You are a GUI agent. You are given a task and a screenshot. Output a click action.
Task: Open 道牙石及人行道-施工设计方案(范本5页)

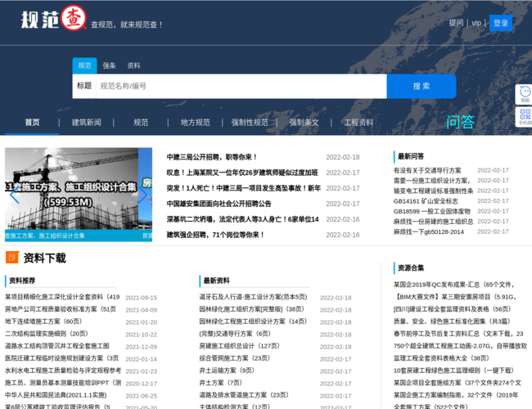253,297
